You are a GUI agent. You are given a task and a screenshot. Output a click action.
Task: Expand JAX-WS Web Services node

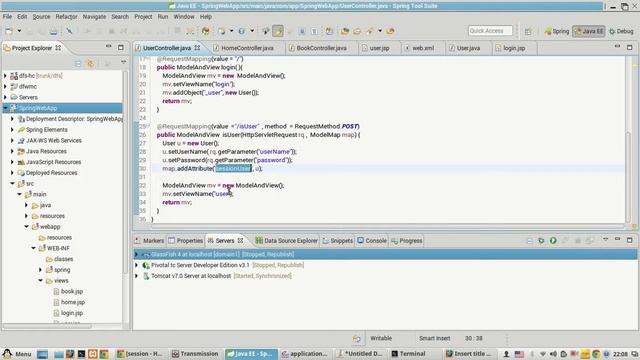[x=12, y=140]
